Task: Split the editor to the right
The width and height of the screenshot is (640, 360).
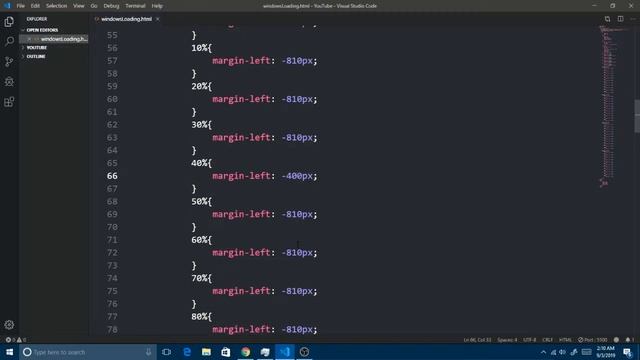Action: (x=620, y=19)
